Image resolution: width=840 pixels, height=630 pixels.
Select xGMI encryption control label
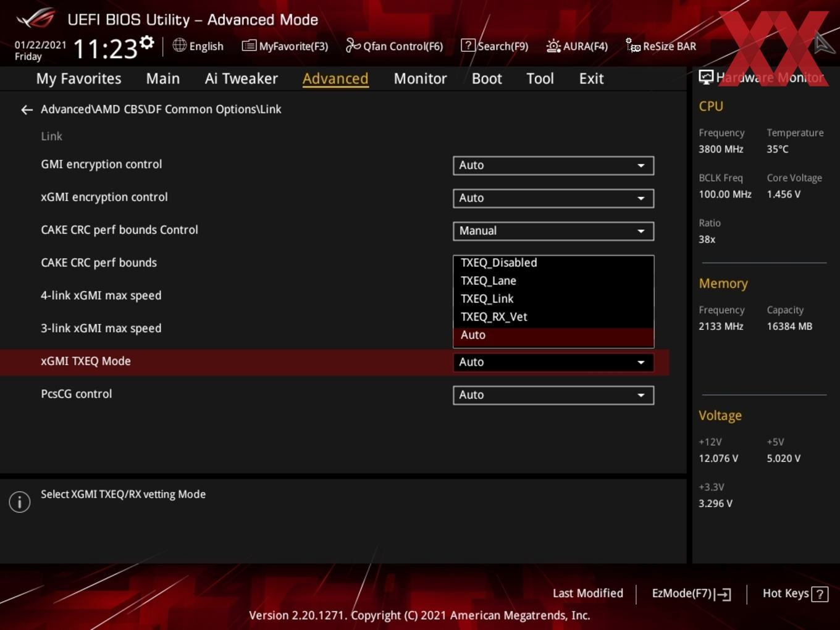point(104,197)
